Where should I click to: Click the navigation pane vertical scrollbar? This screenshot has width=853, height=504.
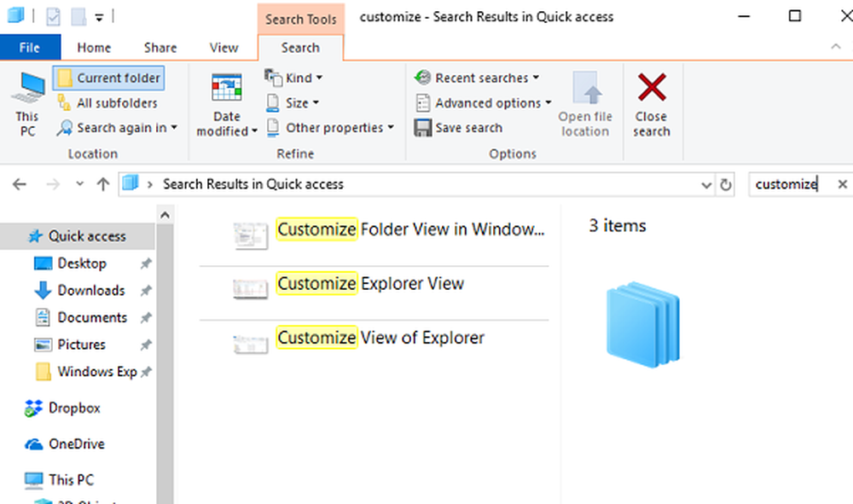164,358
